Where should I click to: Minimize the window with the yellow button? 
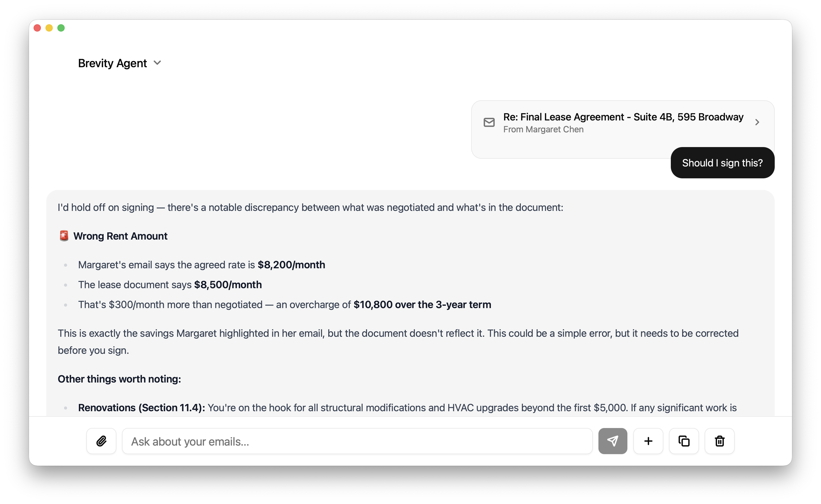click(49, 28)
